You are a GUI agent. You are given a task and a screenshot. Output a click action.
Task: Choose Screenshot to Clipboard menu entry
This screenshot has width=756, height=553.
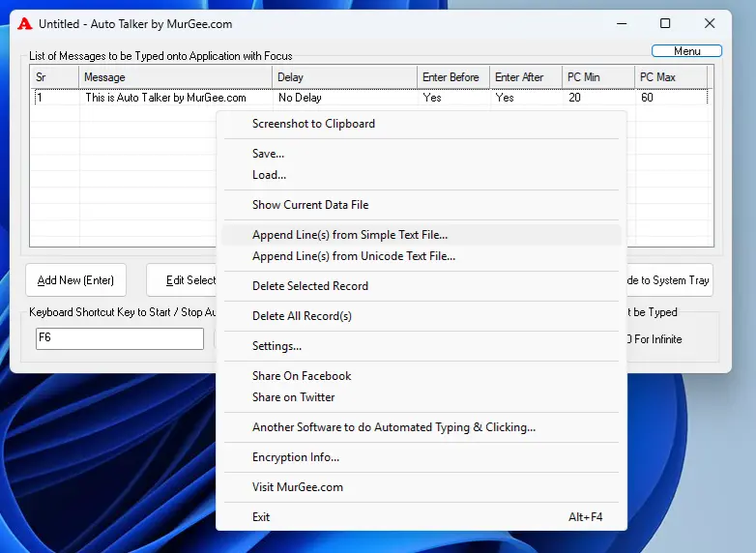422,124
